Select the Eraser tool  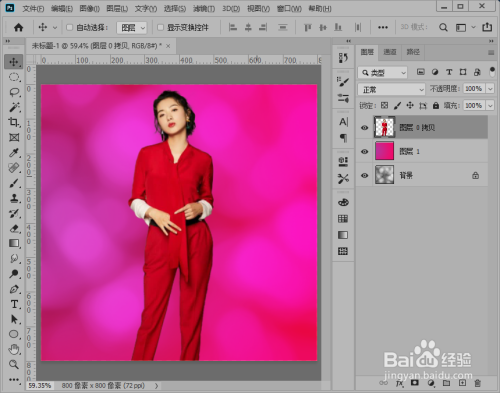point(14,228)
